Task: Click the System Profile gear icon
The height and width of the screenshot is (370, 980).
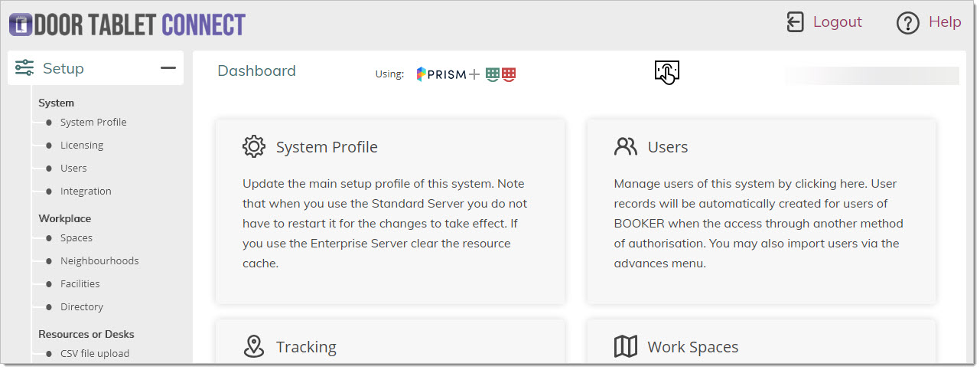Action: click(254, 146)
